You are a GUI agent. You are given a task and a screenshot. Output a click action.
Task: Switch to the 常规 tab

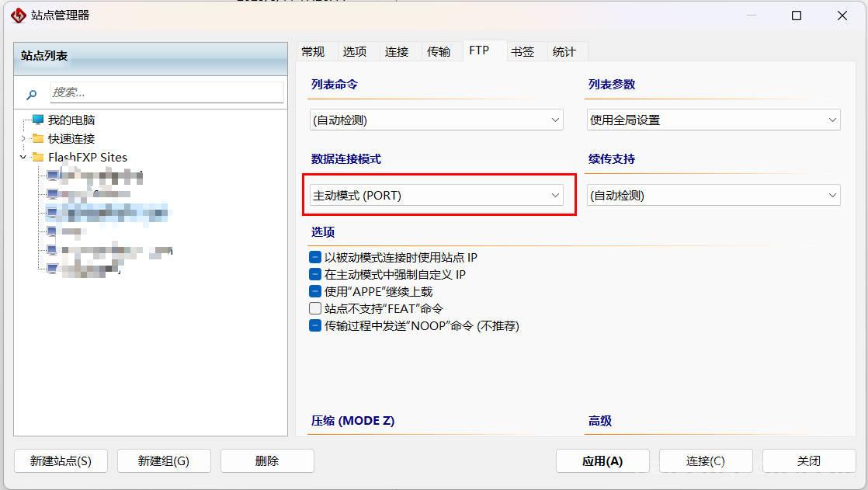coord(313,51)
